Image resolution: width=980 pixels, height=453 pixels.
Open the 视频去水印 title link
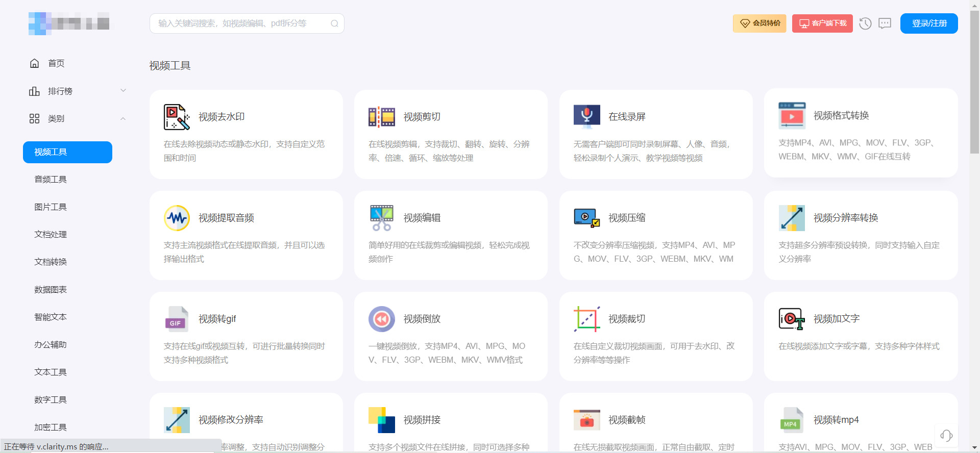pyautogui.click(x=222, y=117)
